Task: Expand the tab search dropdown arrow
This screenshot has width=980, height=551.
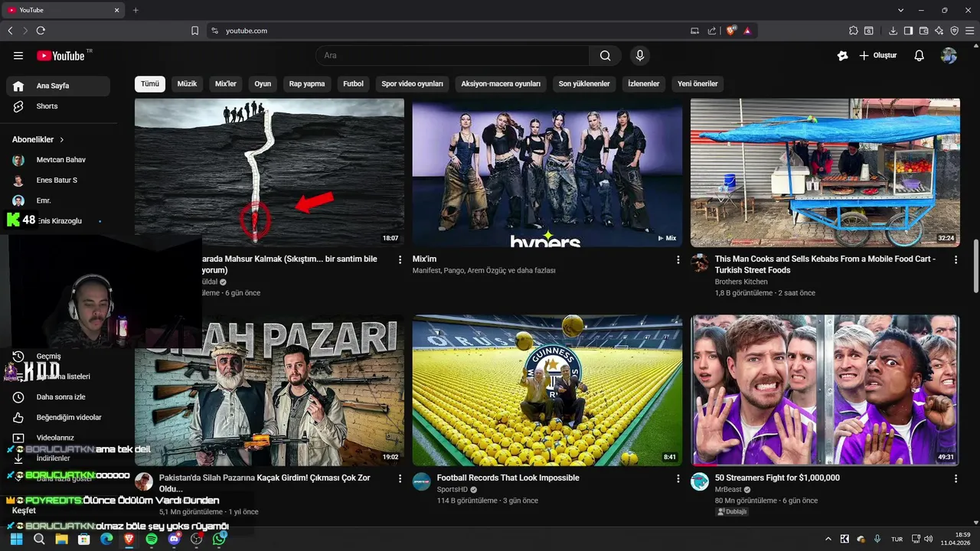Action: (901, 10)
